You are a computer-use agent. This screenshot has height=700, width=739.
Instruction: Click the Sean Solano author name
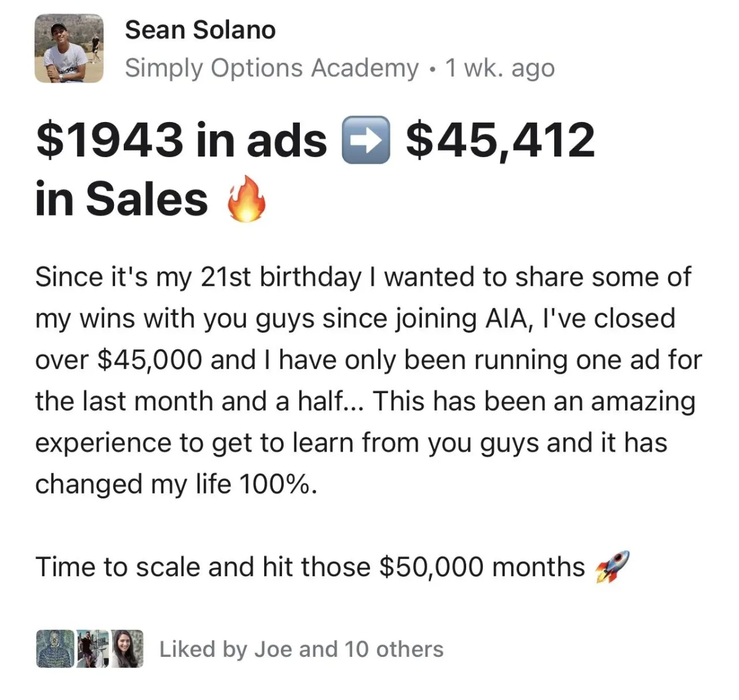[200, 30]
